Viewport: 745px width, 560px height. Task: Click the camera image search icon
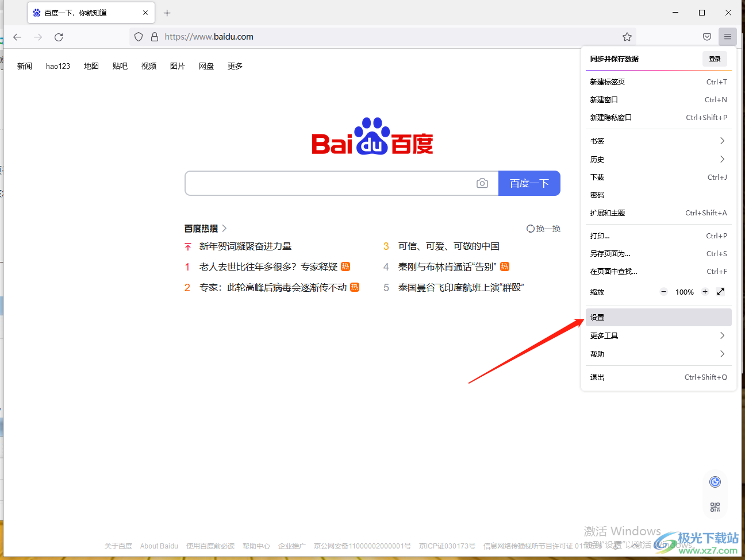482,183
